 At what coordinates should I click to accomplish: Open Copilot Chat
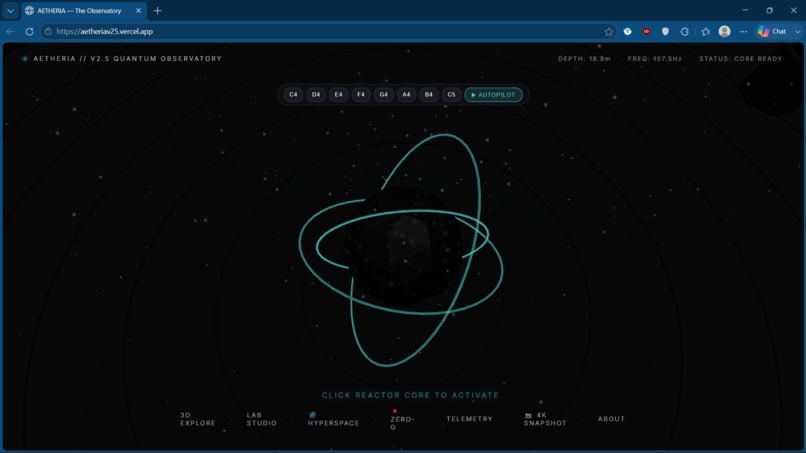coord(773,31)
